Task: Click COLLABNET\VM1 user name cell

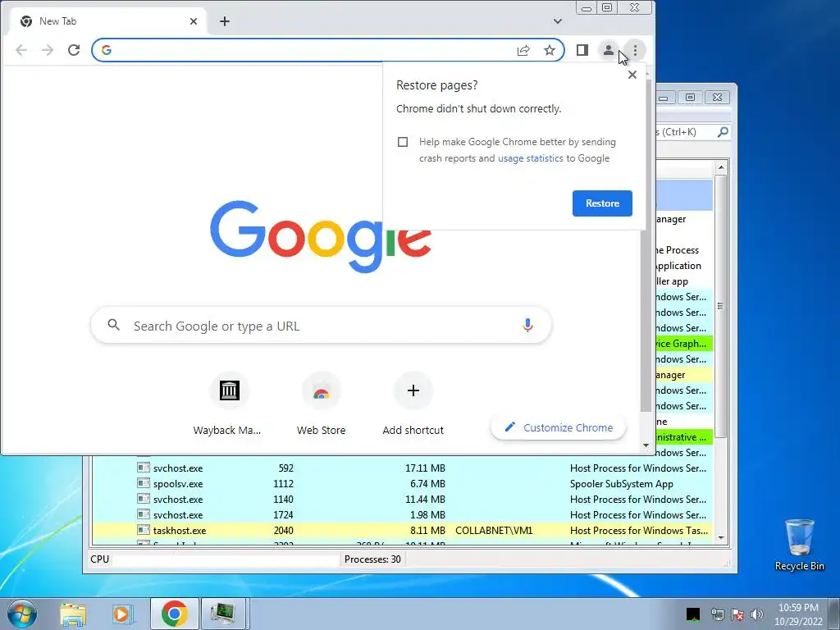Action: [494, 531]
